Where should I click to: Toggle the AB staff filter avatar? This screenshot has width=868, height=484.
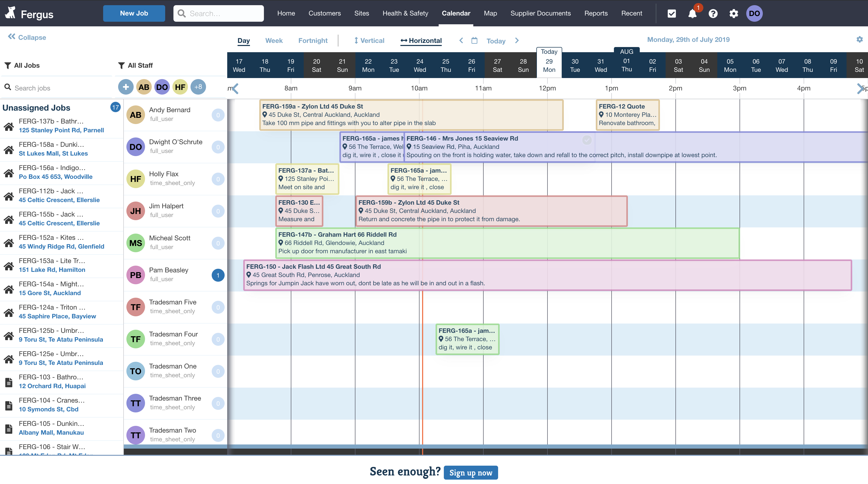[x=144, y=87]
